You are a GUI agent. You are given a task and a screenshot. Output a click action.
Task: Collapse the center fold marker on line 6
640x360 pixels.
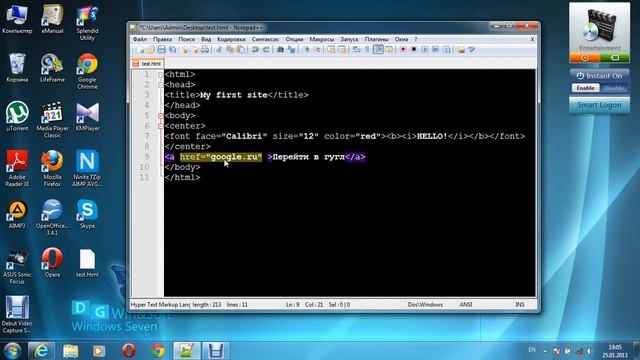pos(160,126)
